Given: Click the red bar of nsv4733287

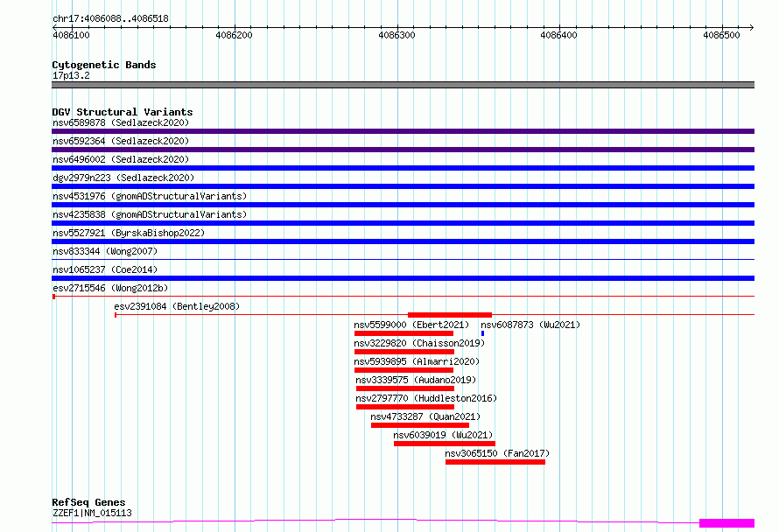Looking at the screenshot, I should click(420, 425).
